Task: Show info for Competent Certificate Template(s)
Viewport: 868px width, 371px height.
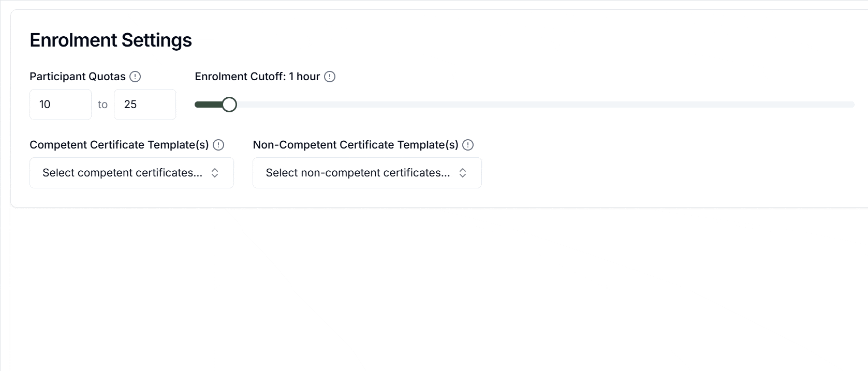Action: click(x=218, y=145)
